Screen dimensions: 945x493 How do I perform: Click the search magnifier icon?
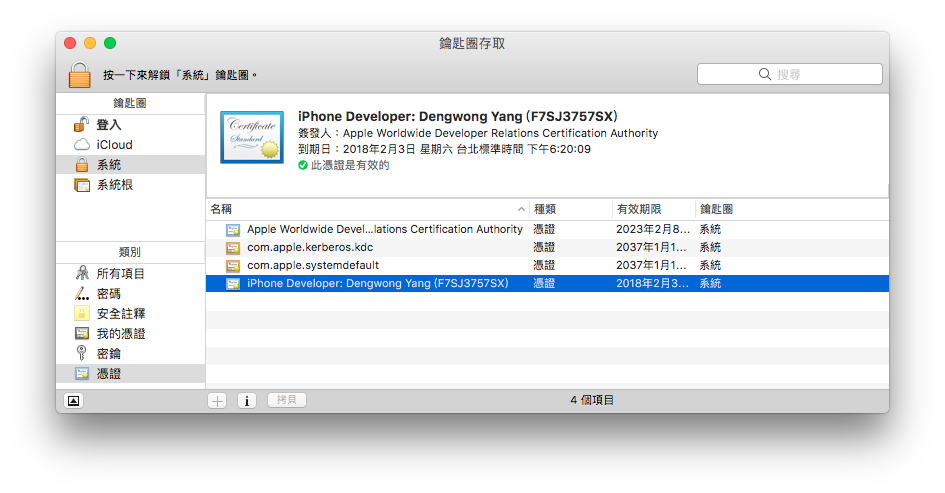(x=764, y=74)
